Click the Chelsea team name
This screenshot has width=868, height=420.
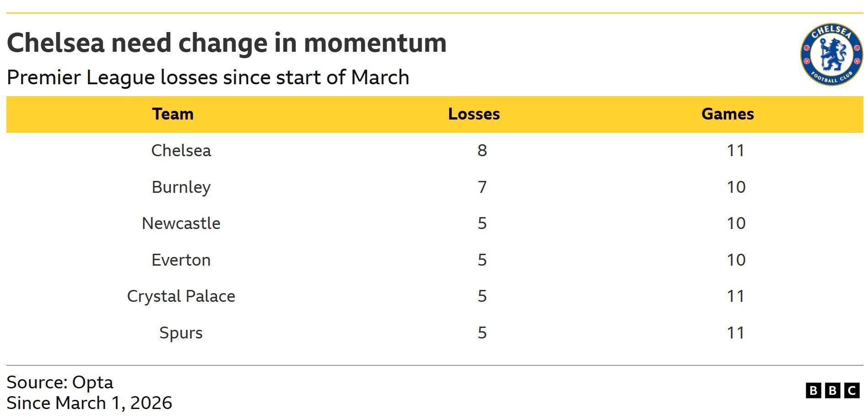181,151
